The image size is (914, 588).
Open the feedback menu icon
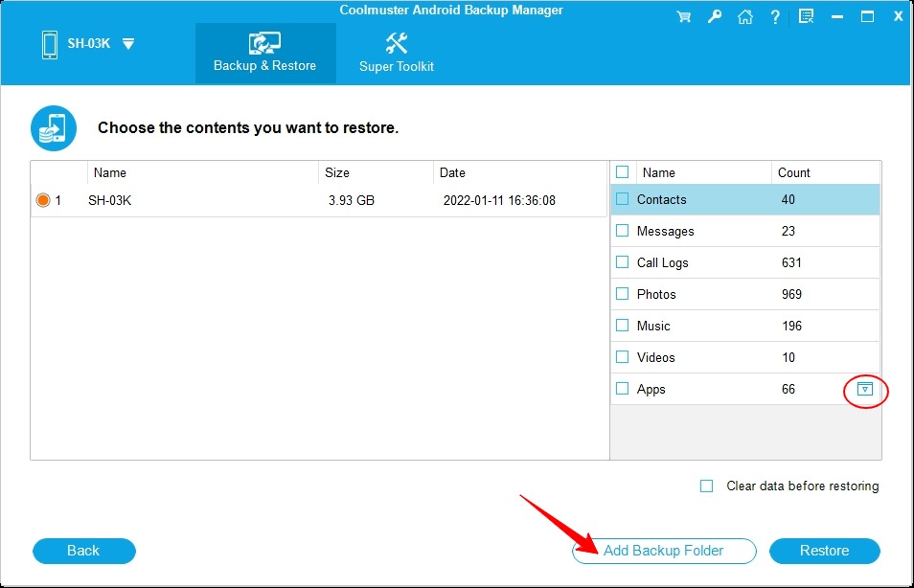coord(806,16)
